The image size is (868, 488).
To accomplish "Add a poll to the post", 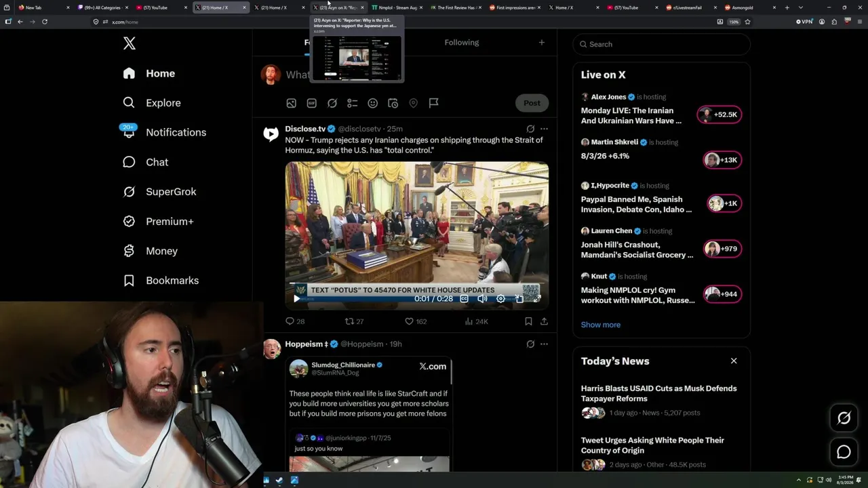I will (x=352, y=103).
